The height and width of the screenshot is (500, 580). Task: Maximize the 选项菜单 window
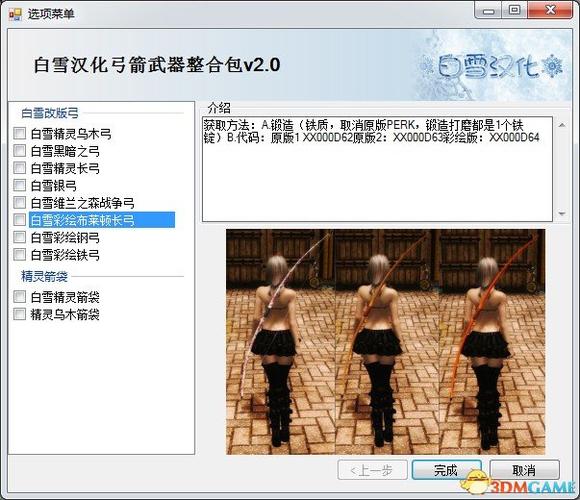tap(515, 10)
